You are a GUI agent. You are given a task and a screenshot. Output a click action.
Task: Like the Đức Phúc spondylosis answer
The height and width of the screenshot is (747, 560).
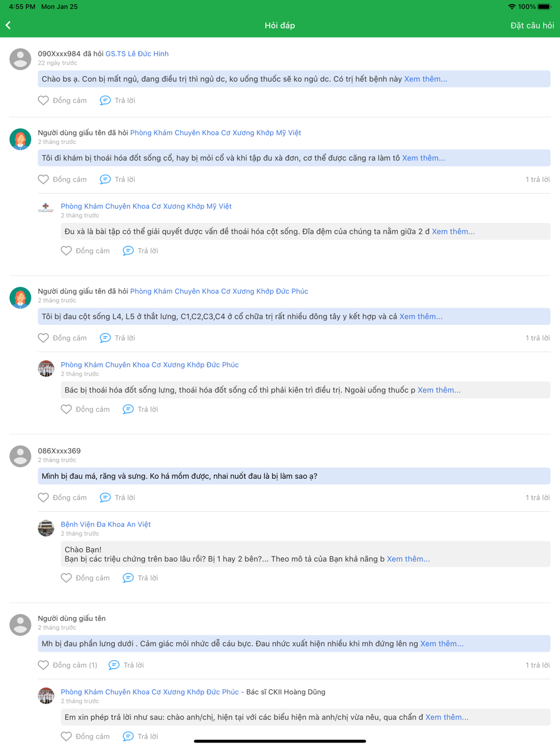pos(67,409)
